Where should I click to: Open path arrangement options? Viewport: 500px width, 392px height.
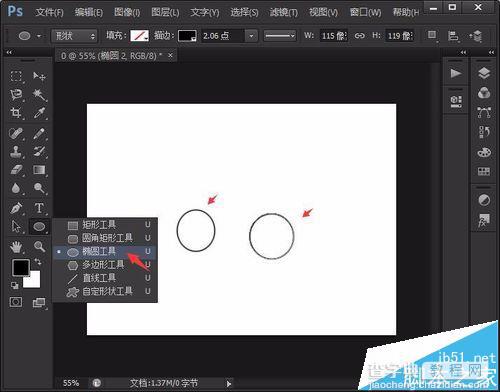477,36
